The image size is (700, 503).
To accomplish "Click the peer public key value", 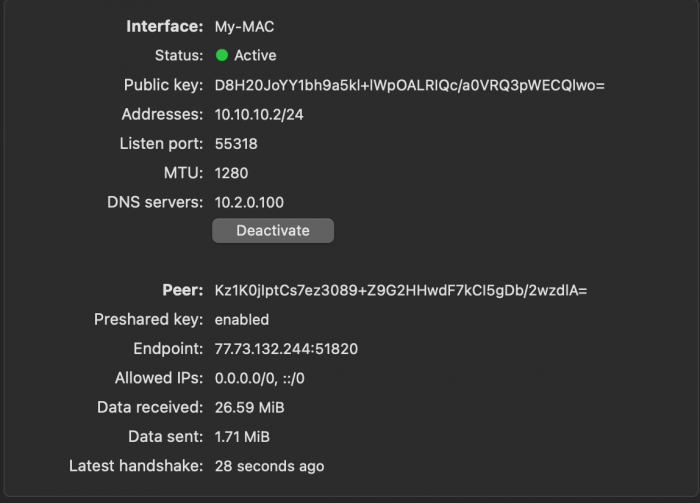I will [400, 291].
